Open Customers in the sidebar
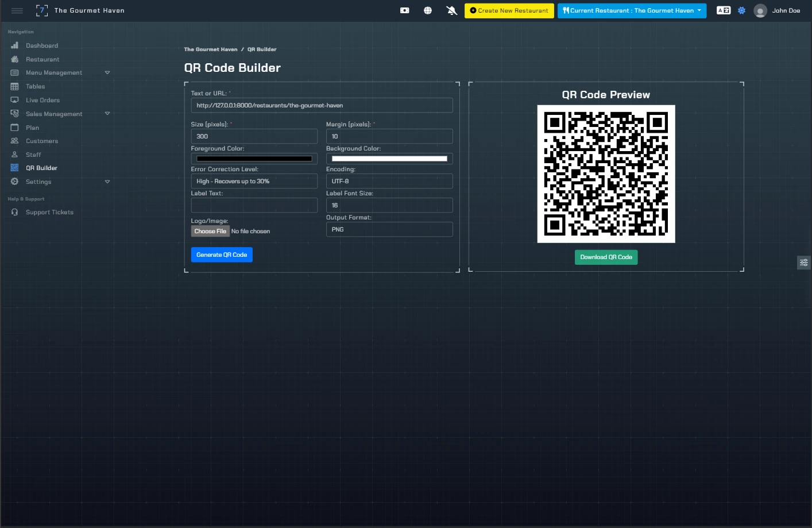 pyautogui.click(x=42, y=141)
